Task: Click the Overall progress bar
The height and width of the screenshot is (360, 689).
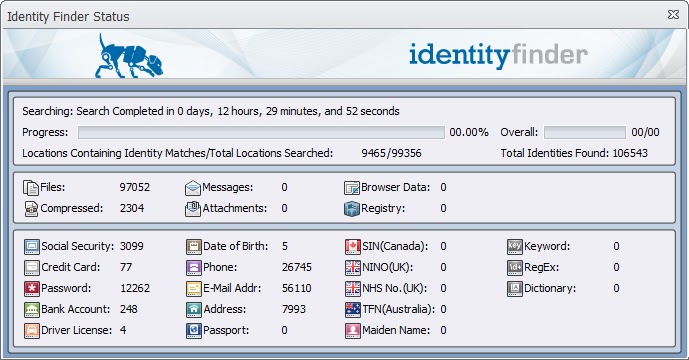Action: coord(584,132)
